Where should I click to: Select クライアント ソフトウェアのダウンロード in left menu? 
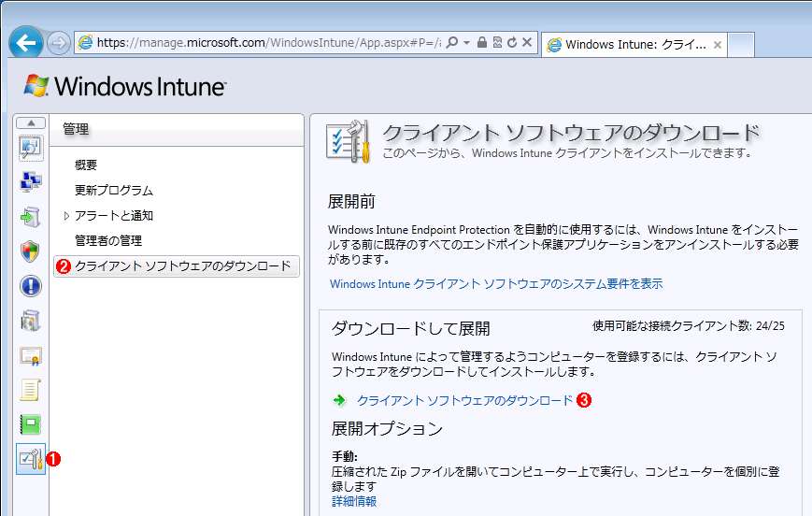(177, 266)
